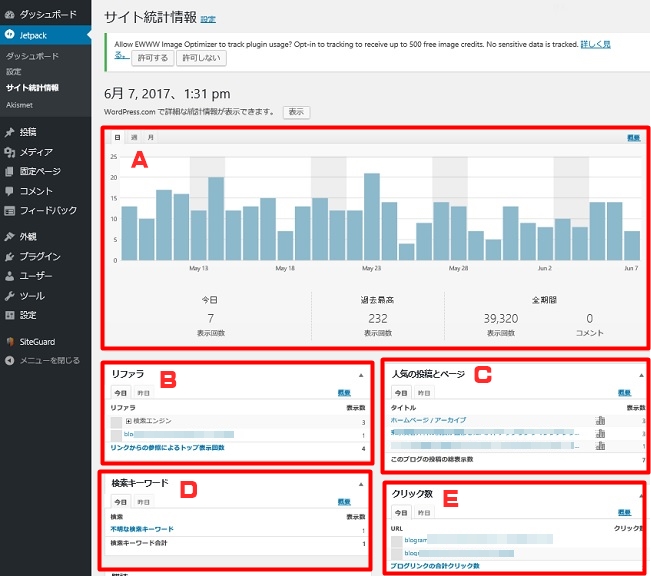Image resolution: width=651 pixels, height=576 pixels.
Task: Select 今日 tab in クリック数 panel
Action: point(401,513)
